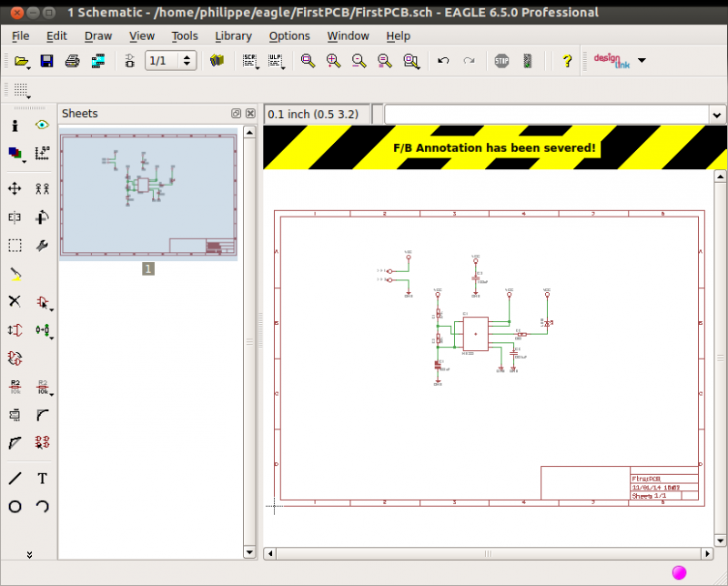728x586 pixels.
Task: Select the Smash tool
Action: (x=15, y=415)
